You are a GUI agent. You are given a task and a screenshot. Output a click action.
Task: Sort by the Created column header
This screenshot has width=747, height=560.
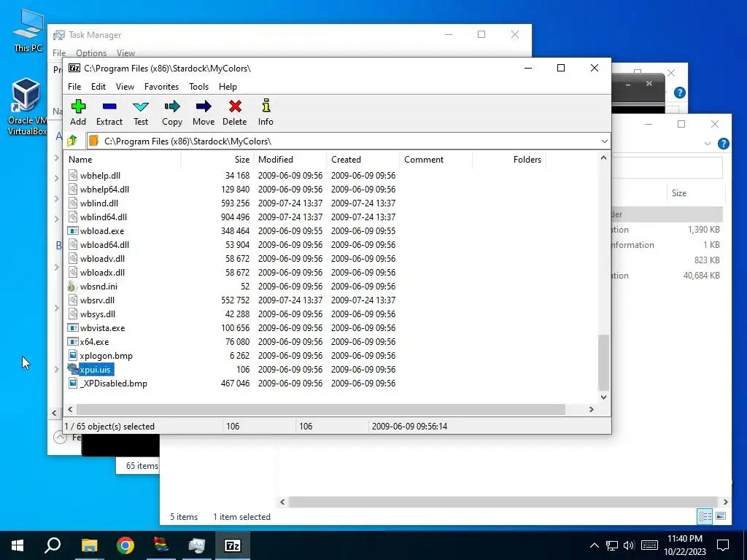pos(363,160)
